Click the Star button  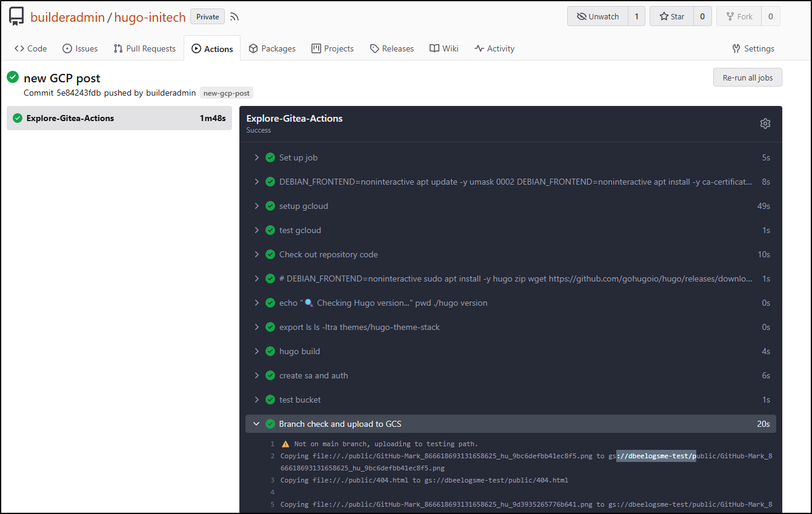tap(671, 16)
